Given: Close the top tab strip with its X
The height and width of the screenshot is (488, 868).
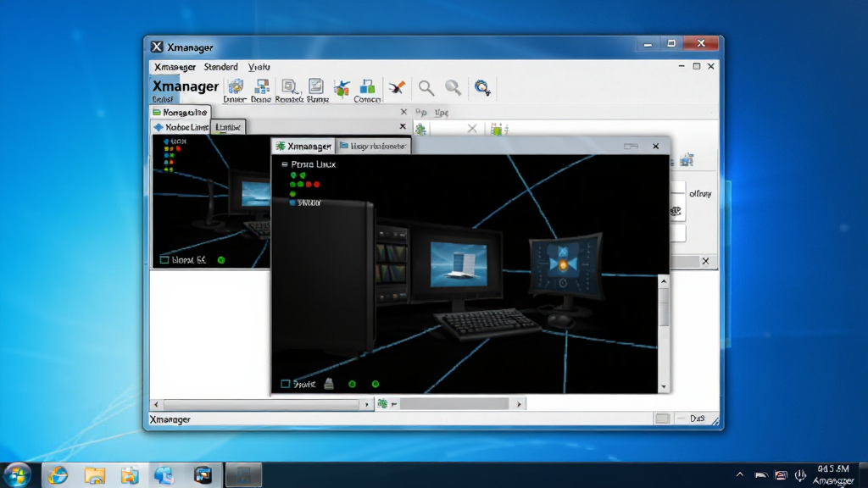Looking at the screenshot, I should 403,112.
